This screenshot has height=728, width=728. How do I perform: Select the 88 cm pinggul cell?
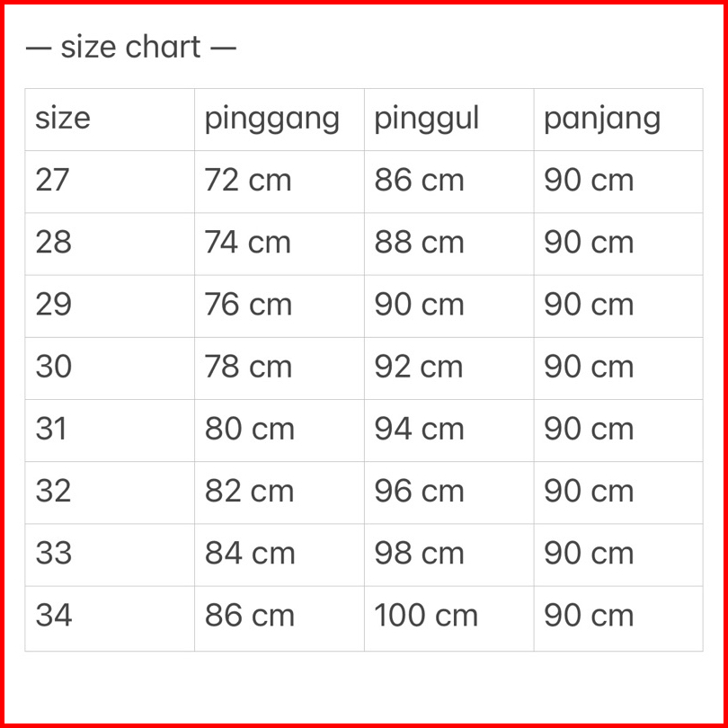click(x=419, y=243)
